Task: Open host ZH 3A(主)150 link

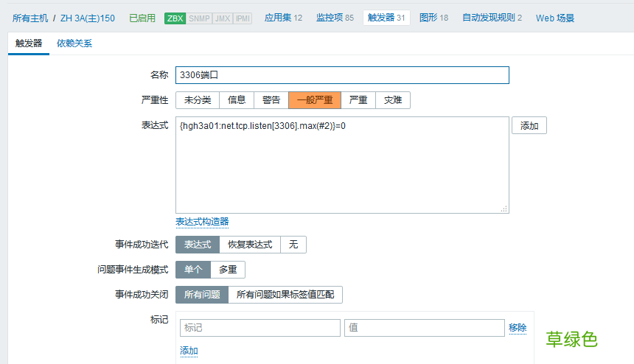Action: click(87, 18)
